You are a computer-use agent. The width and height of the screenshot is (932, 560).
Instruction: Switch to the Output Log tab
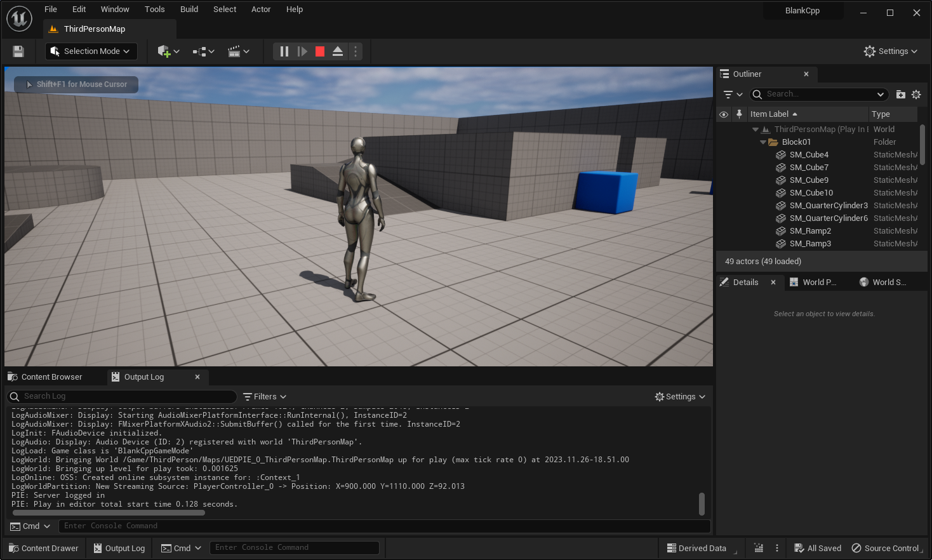click(144, 377)
